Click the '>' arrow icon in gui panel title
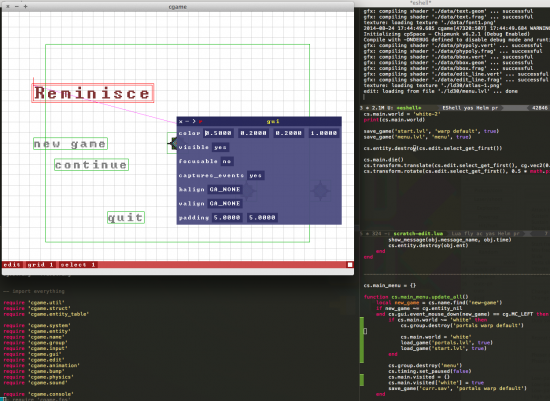The height and width of the screenshot is (401, 550). [193, 121]
